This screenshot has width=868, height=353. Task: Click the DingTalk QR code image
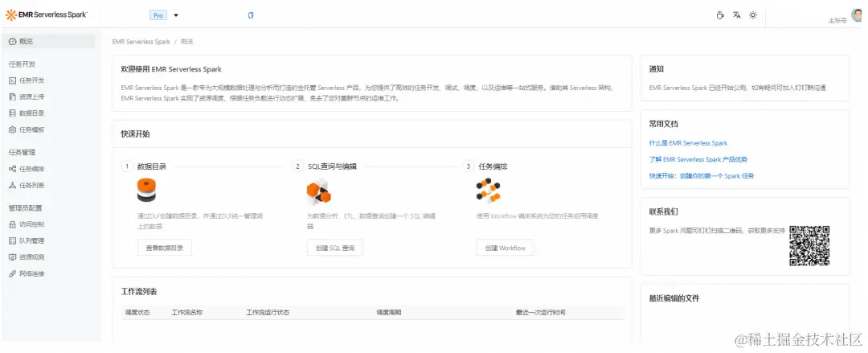click(x=809, y=245)
